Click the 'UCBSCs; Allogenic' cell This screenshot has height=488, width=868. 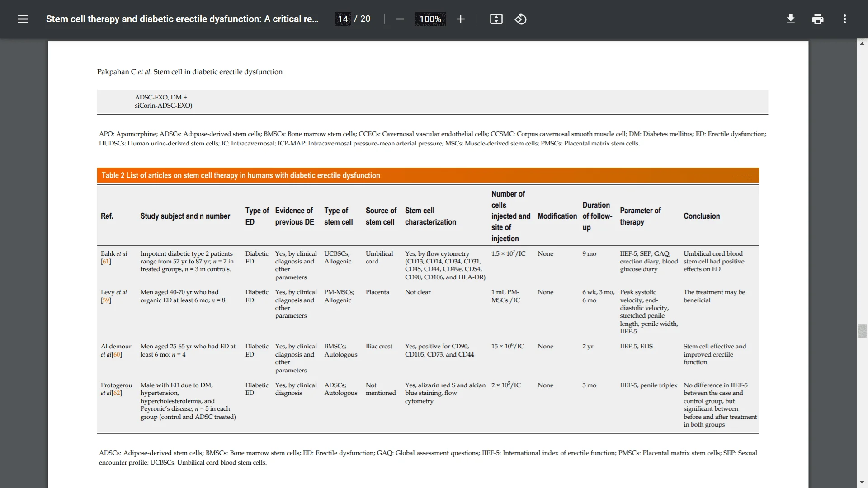338,258
